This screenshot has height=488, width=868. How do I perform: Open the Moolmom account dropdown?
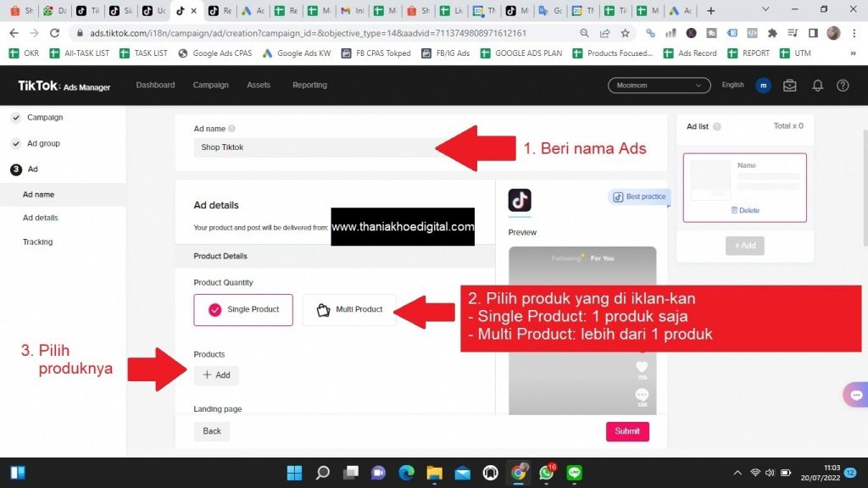[659, 86]
